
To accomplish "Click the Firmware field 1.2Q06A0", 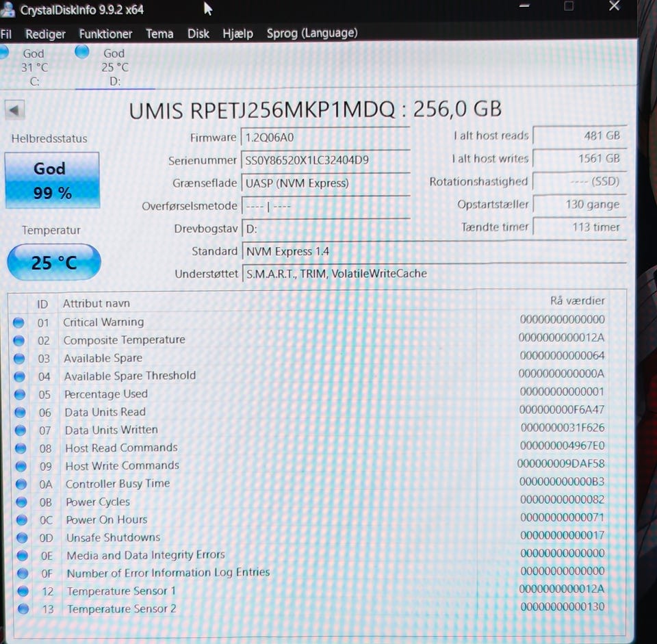I will pos(326,138).
